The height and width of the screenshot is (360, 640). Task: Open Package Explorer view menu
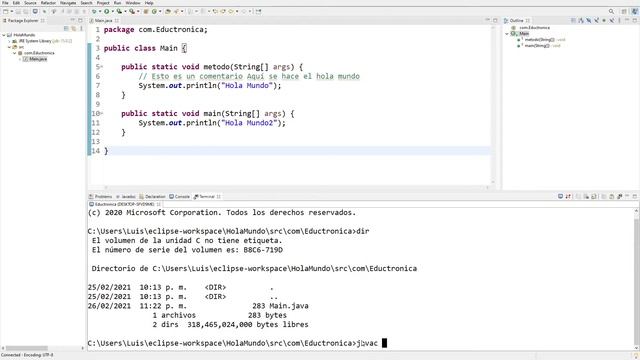pyautogui.click(x=81, y=28)
